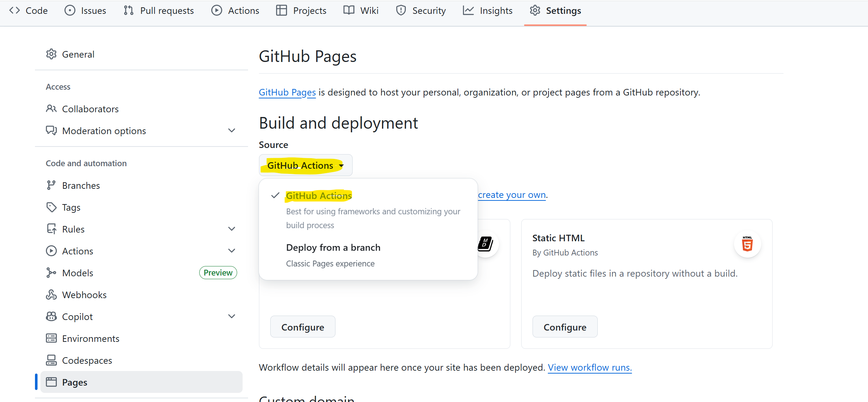Expand the Moderation options chevron
Image resolution: width=868 pixels, height=402 pixels.
click(232, 130)
